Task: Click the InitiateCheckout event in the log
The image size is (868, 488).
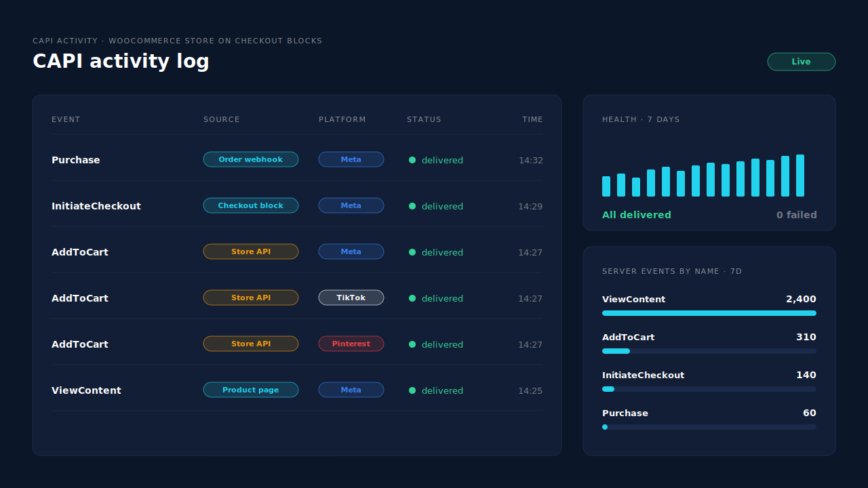Action: click(96, 206)
